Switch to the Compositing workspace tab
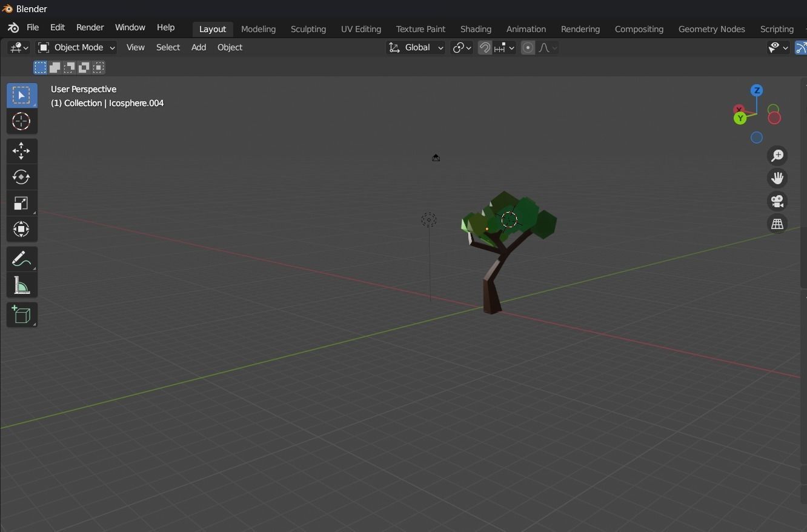The width and height of the screenshot is (807, 532). (x=639, y=29)
